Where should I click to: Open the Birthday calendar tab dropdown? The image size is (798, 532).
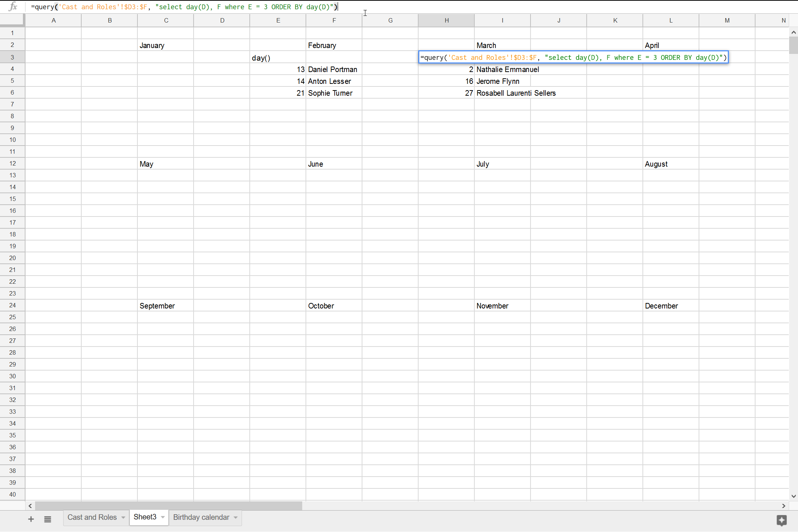tap(235, 518)
